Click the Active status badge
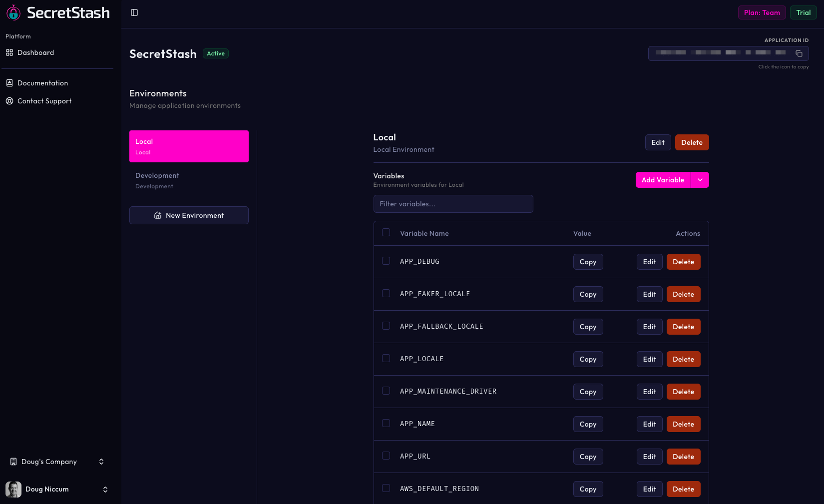This screenshot has width=824, height=504. (216, 53)
